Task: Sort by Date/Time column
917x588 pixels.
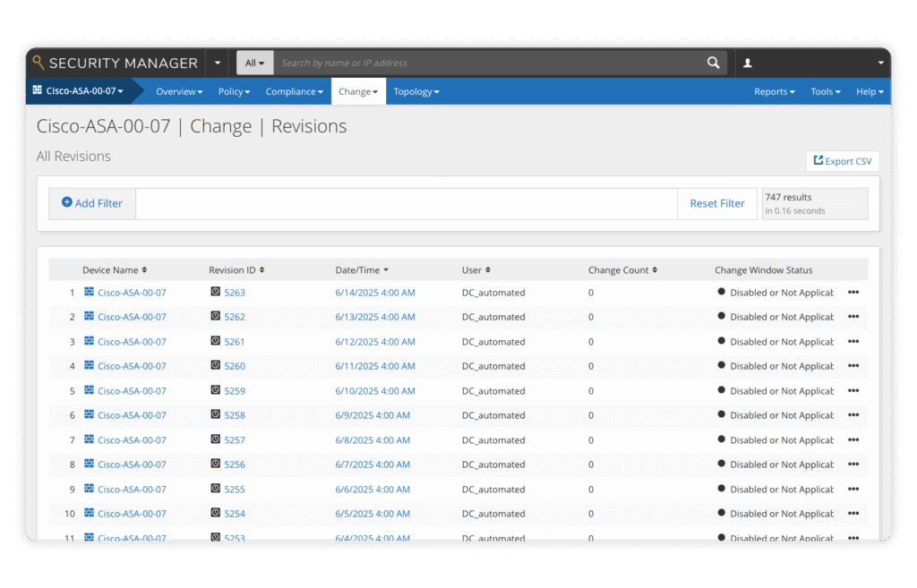Action: coord(362,270)
